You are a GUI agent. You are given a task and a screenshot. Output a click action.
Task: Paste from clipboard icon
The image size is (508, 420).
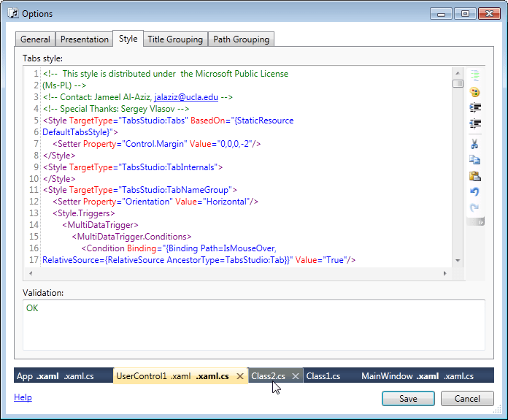click(475, 176)
